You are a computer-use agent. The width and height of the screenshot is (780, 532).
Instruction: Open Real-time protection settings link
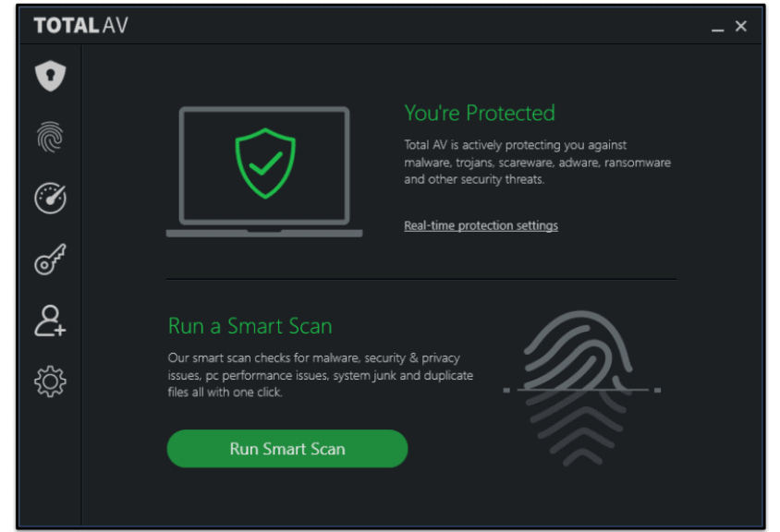point(481,225)
